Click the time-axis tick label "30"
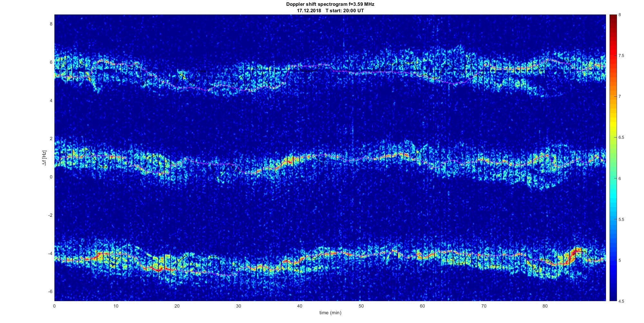 (238, 306)
